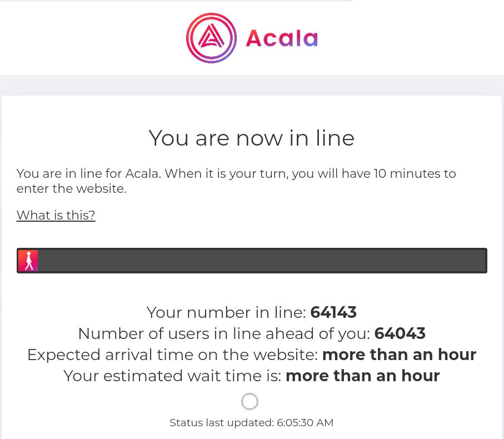Image resolution: width=504 pixels, height=439 pixels.
Task: Click the queue number 64143
Action: coord(333,312)
